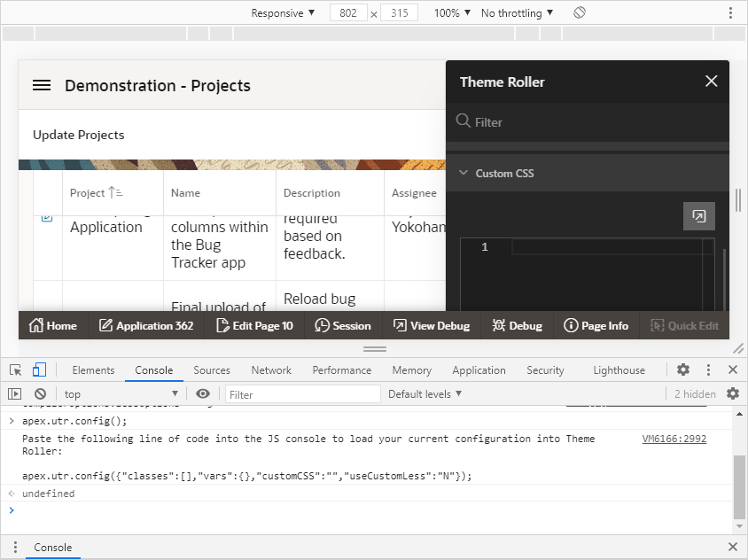Toggle Debug mode
The width and height of the screenshot is (748, 560).
point(517,326)
